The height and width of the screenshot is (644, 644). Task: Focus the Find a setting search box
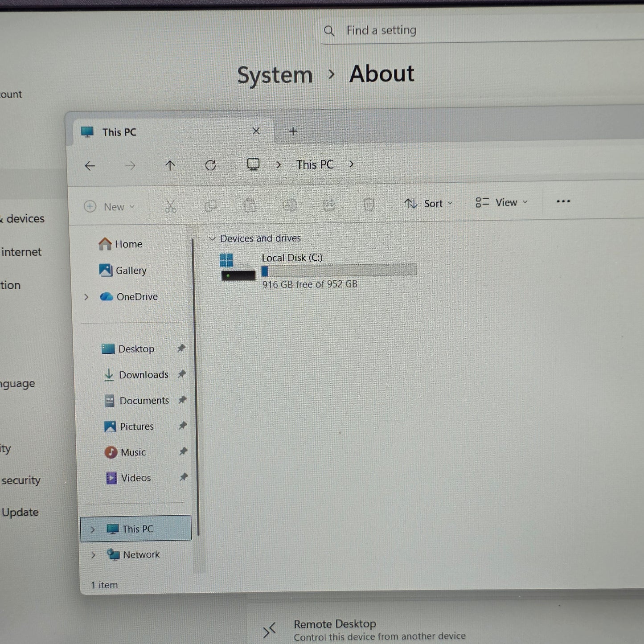pyautogui.click(x=482, y=30)
